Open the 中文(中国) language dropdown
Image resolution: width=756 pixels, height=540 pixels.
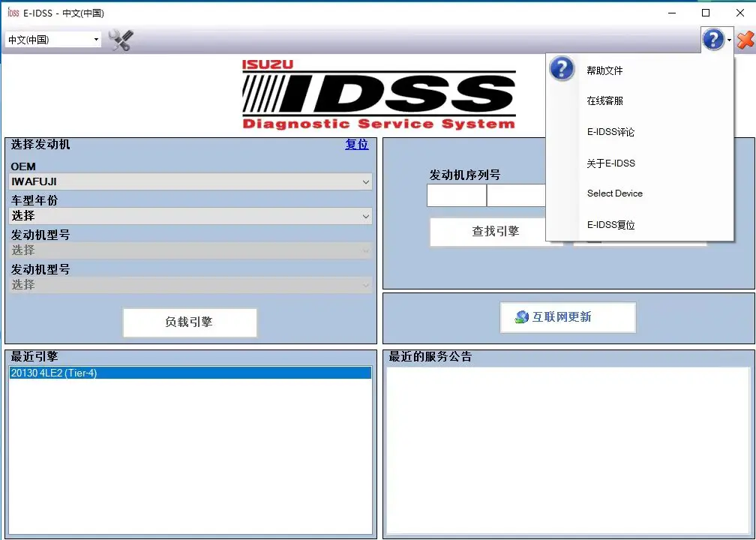53,40
